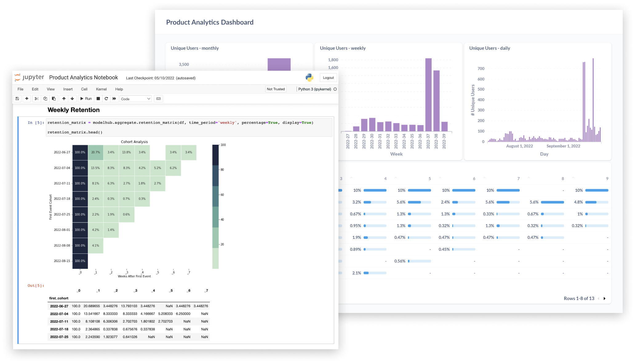Copy selected cells icon in Jupyter toolbar
This screenshot has width=635, height=364.
tap(45, 99)
